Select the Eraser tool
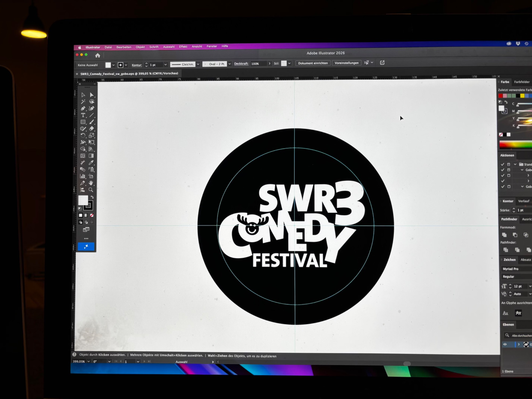 (91, 129)
